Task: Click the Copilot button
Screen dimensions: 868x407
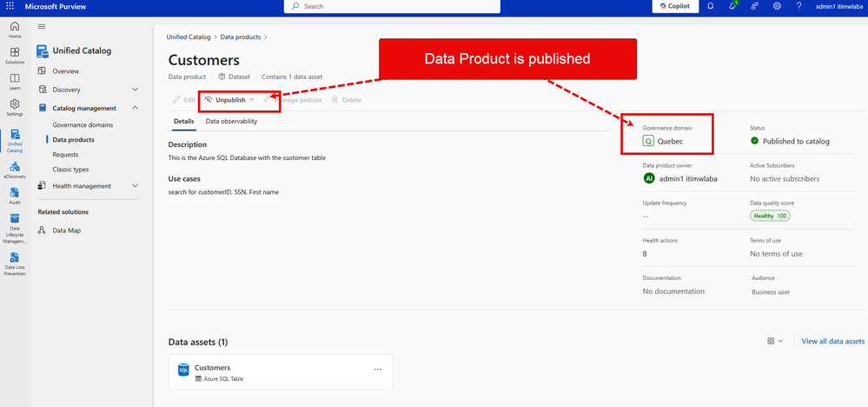Action: [x=675, y=6]
